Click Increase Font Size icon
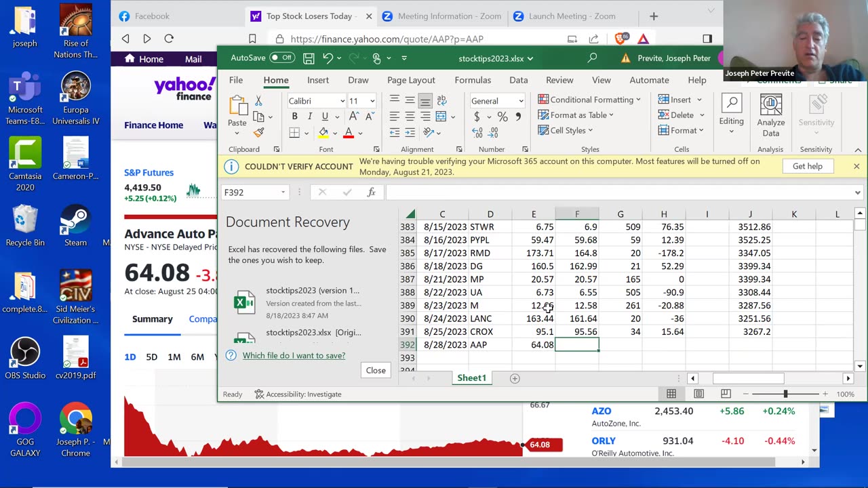 pos(353,117)
